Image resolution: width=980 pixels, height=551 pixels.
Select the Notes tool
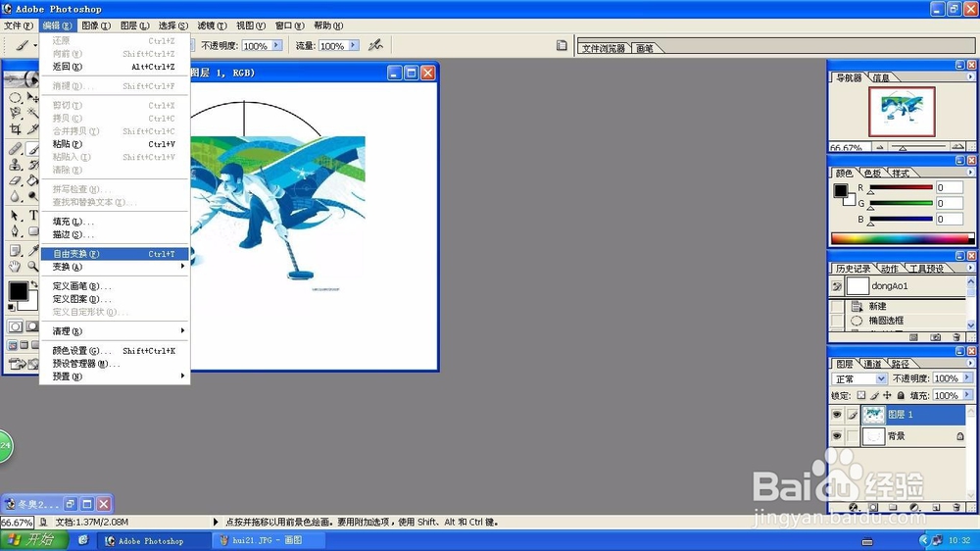[x=15, y=251]
